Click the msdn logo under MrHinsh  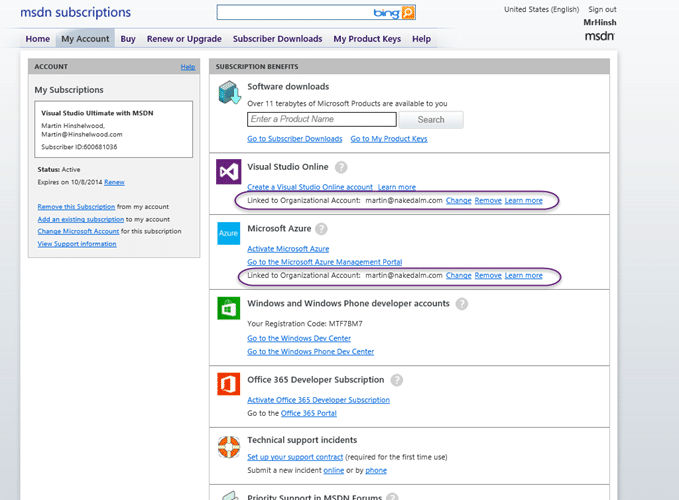coord(600,36)
